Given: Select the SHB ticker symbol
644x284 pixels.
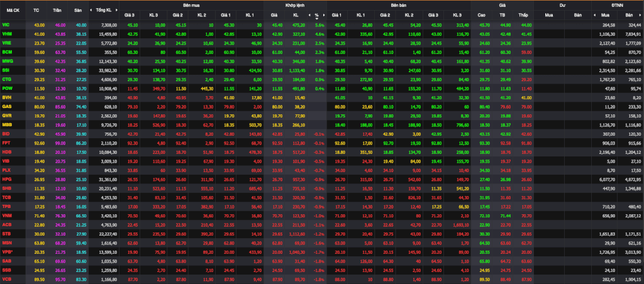Looking at the screenshot, I should point(6,188).
